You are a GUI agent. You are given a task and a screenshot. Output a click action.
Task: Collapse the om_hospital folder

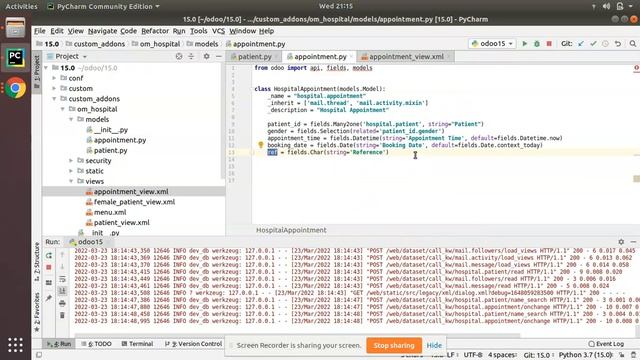coord(62,109)
